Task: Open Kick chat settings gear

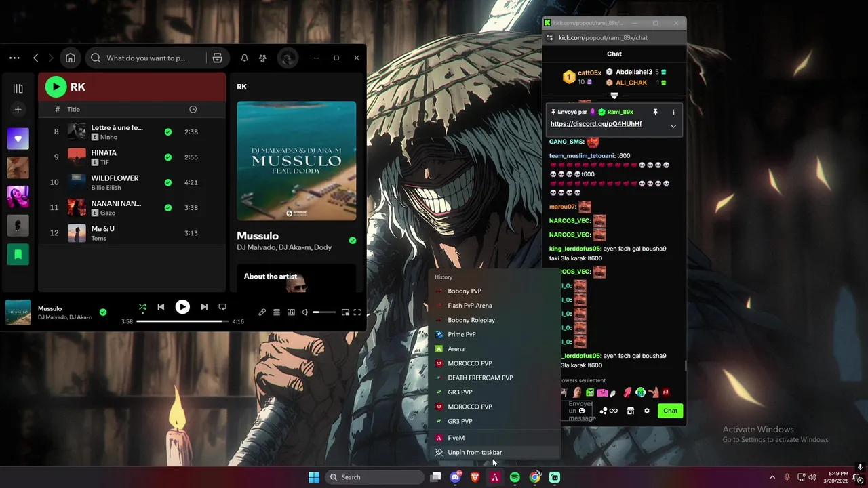Action: (x=647, y=411)
